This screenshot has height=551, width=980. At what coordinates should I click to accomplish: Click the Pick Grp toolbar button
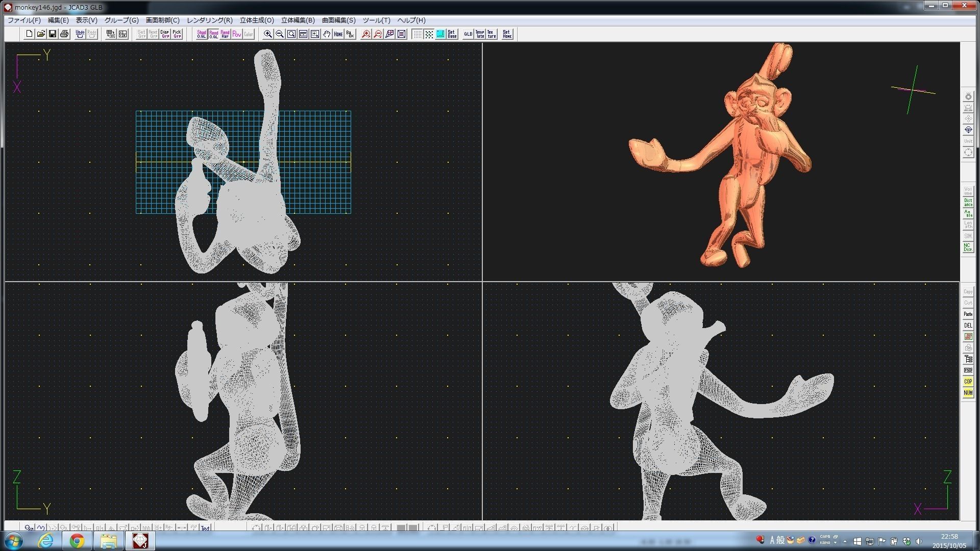pos(177,34)
